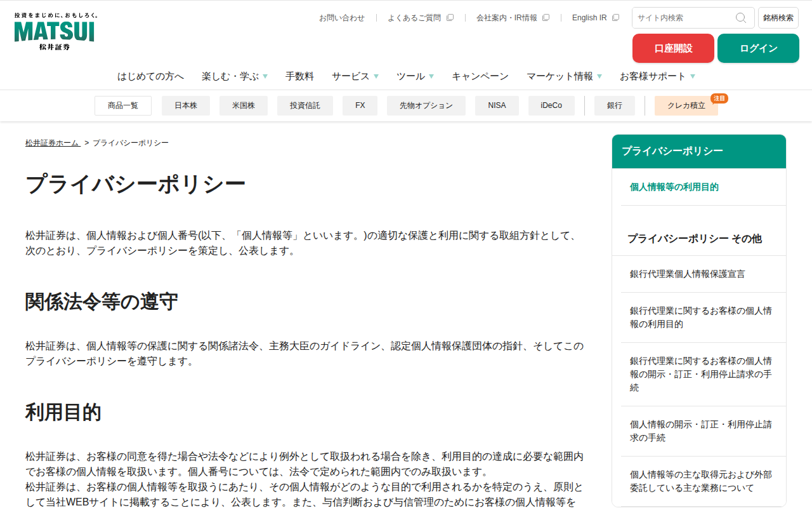Follow the お問い合わせ link
The width and height of the screenshot is (812, 508).
tap(342, 18)
